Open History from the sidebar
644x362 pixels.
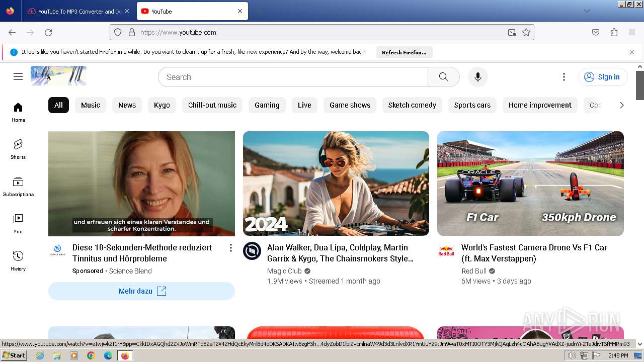pyautogui.click(x=18, y=261)
